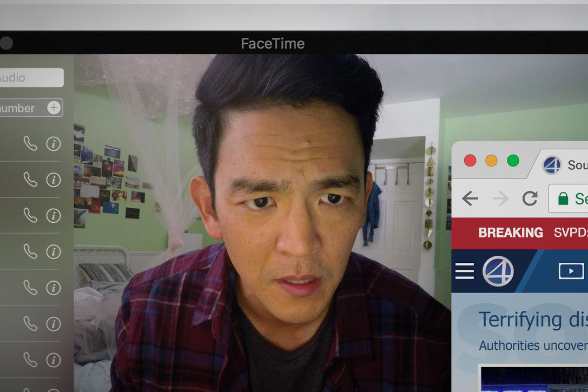Go forward in the browser window
Image resolution: width=588 pixels, height=392 pixels.
tap(500, 198)
